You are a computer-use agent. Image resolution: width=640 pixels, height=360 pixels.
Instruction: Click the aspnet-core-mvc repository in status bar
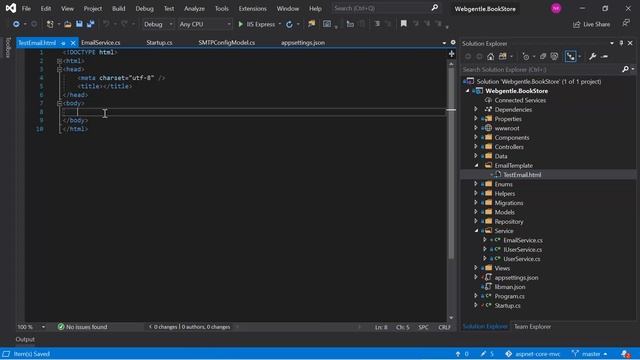[x=533, y=354]
